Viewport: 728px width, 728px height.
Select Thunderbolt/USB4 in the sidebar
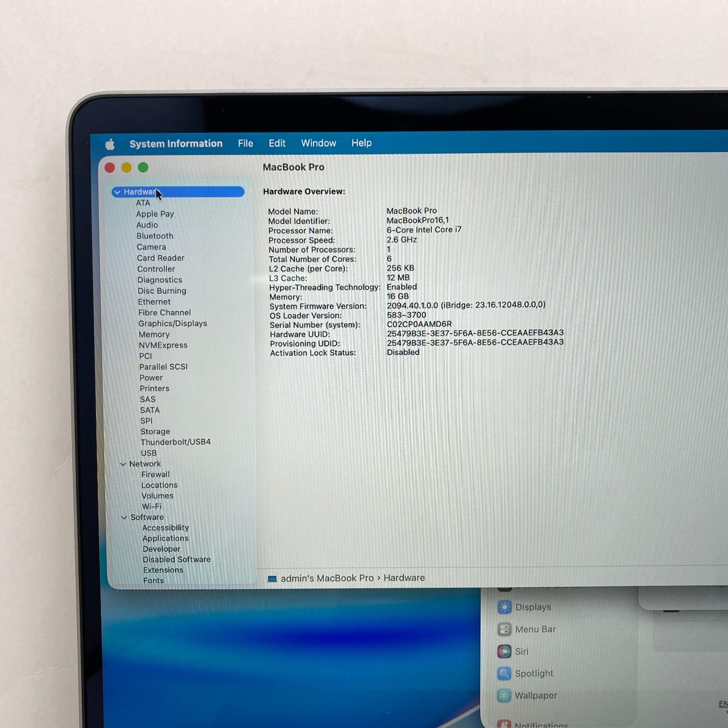[x=176, y=442]
